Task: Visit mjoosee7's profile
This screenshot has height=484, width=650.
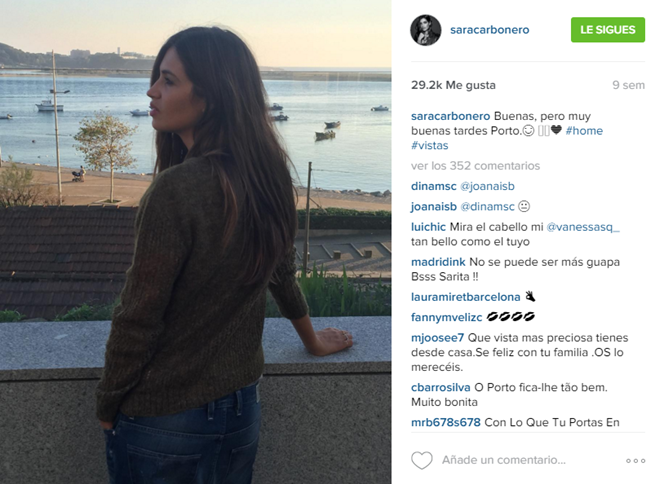Action: click(x=437, y=338)
